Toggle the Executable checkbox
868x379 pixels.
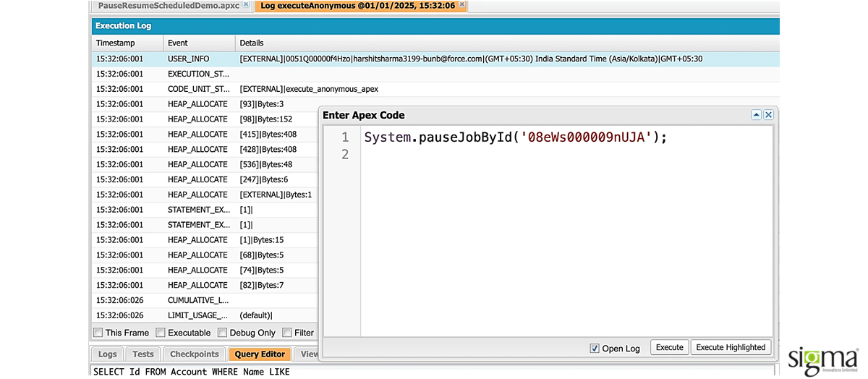160,333
